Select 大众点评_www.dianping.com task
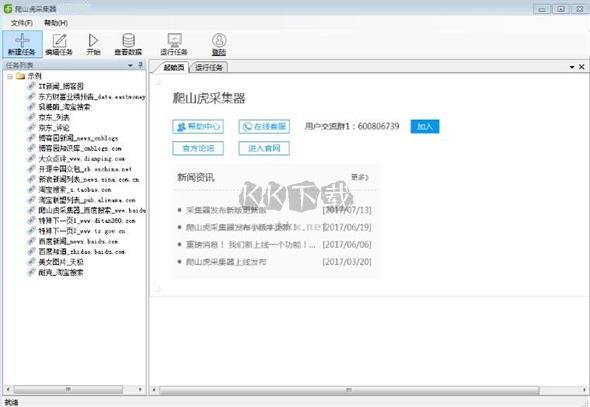Screen dimensions: 590x407 point(81,159)
